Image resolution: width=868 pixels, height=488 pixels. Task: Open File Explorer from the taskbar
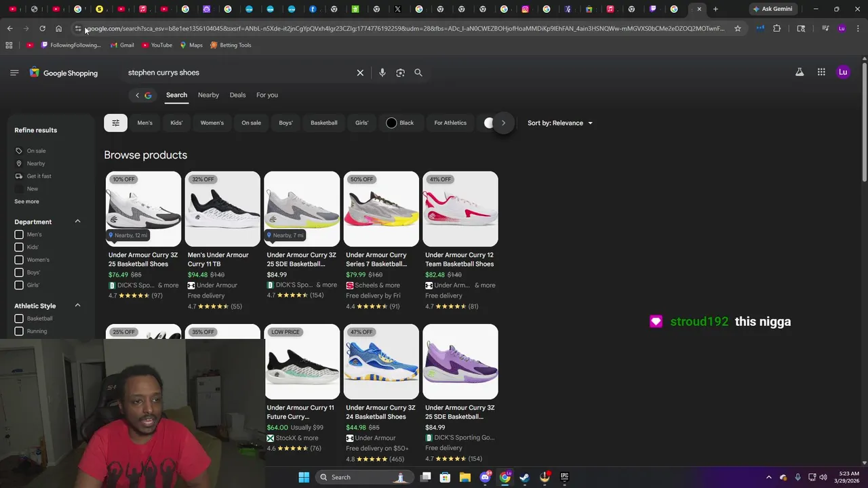click(x=465, y=477)
